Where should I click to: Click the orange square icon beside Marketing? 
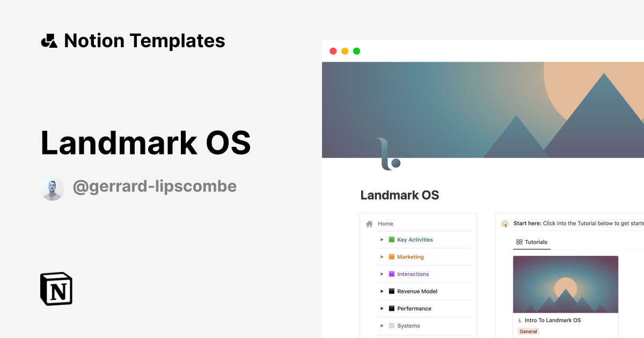pyautogui.click(x=391, y=256)
